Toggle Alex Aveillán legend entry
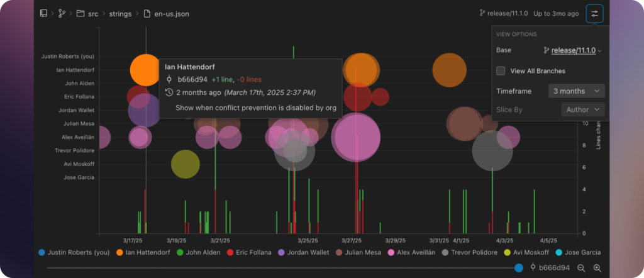 pos(411,253)
